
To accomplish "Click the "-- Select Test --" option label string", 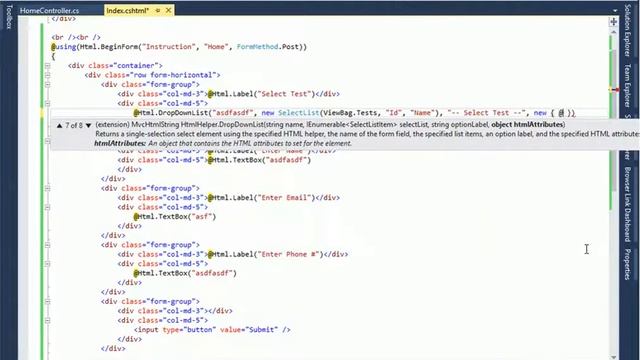I will click(x=486, y=113).
